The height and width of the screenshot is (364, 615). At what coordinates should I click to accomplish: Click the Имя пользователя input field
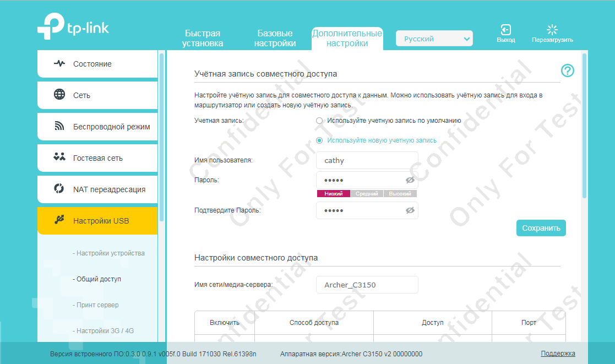point(367,161)
